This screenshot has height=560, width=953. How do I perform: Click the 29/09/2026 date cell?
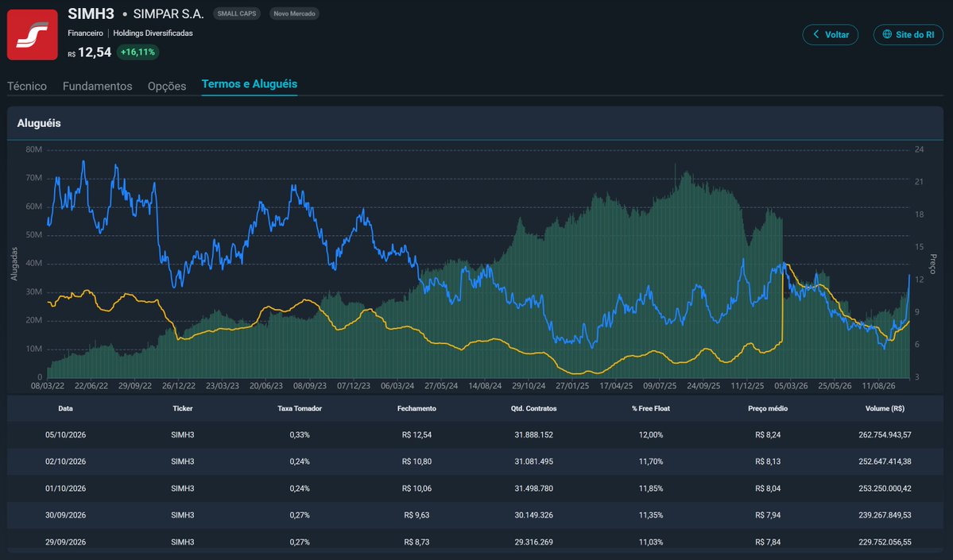(66, 542)
